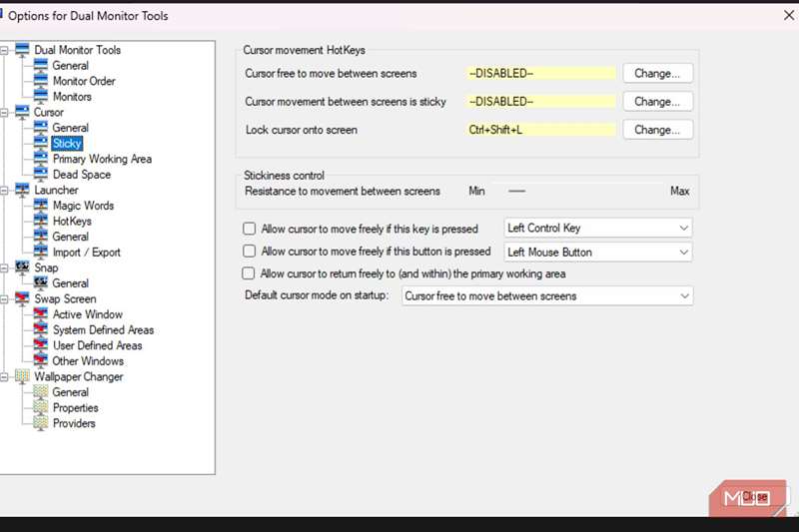The image size is (799, 532).
Task: Open the Primary Working Area settings page
Action: click(102, 159)
